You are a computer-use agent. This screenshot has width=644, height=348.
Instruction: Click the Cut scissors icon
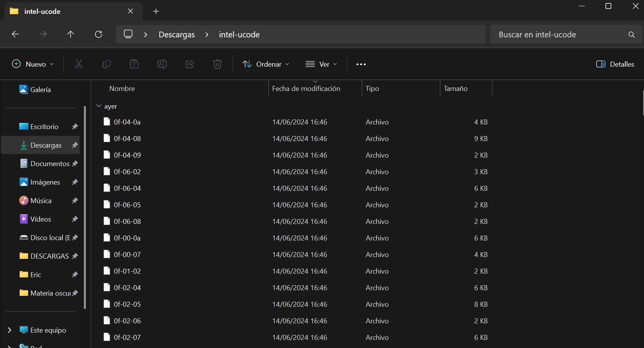(79, 64)
